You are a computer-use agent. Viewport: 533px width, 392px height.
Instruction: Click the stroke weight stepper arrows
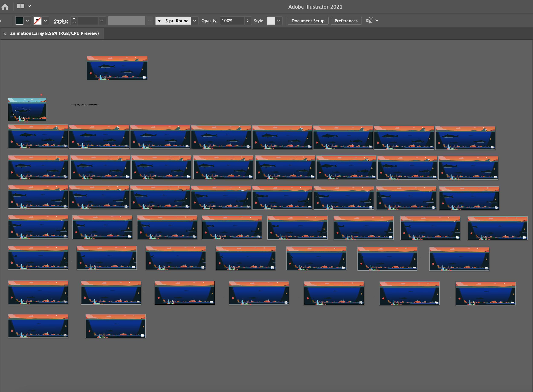(x=74, y=21)
